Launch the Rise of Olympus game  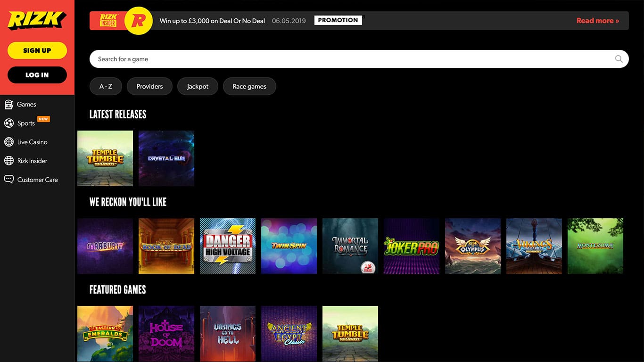coord(473,246)
